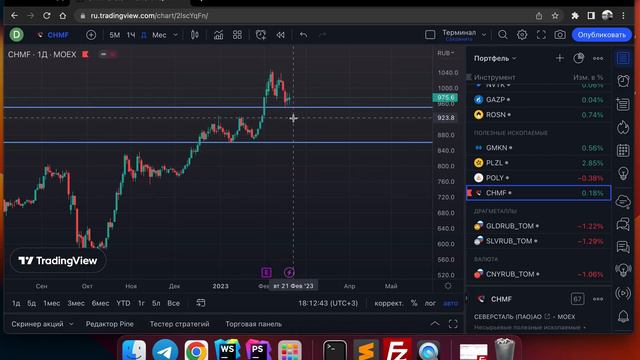Expand the Терминал layout dropdown

484,35
